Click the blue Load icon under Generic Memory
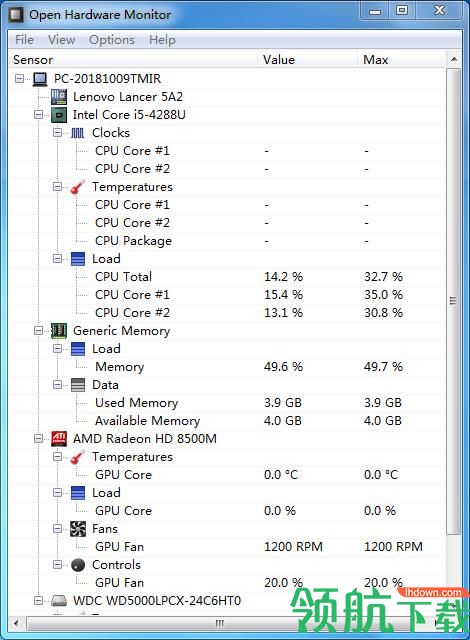 tap(78, 349)
